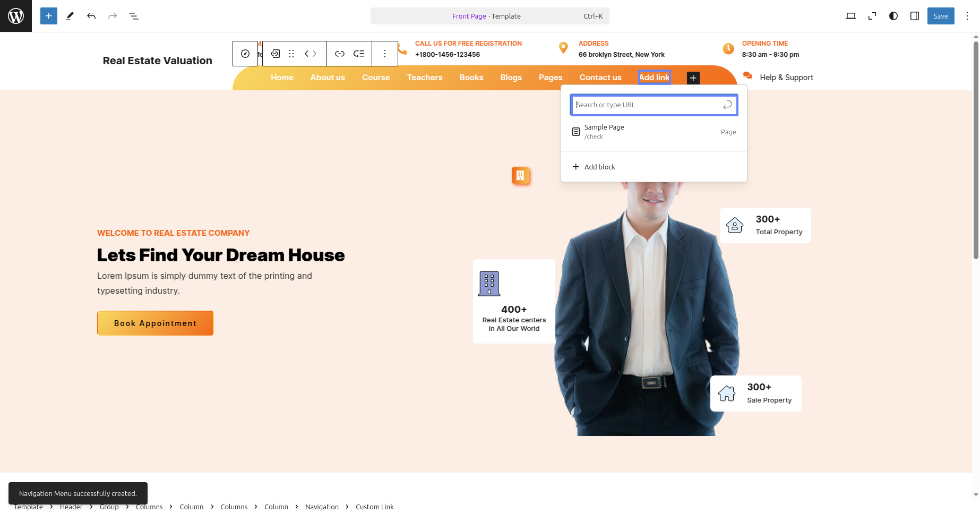Toggle the block inserter plus button
Image resolution: width=980 pixels, height=513 pixels.
point(49,16)
